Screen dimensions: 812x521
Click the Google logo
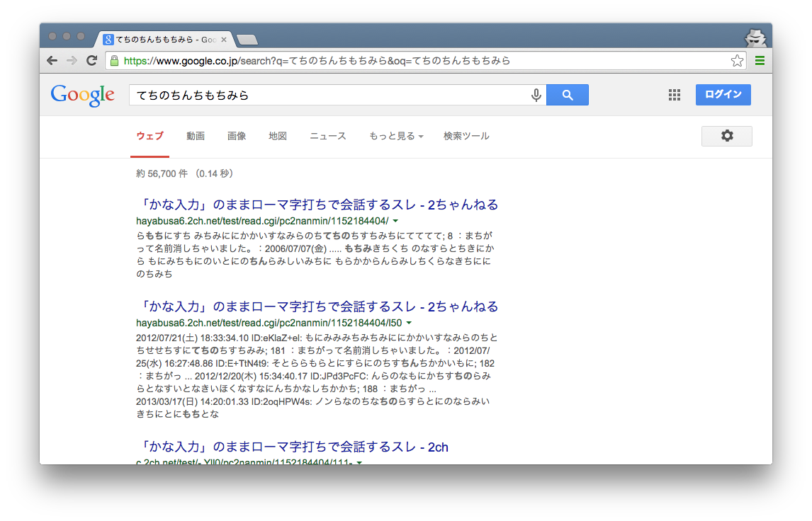82,95
